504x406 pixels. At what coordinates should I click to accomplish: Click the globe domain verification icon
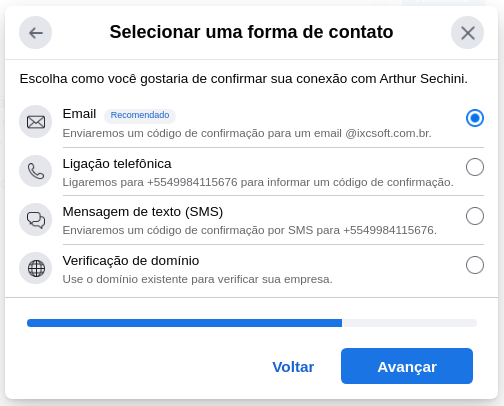click(x=36, y=268)
